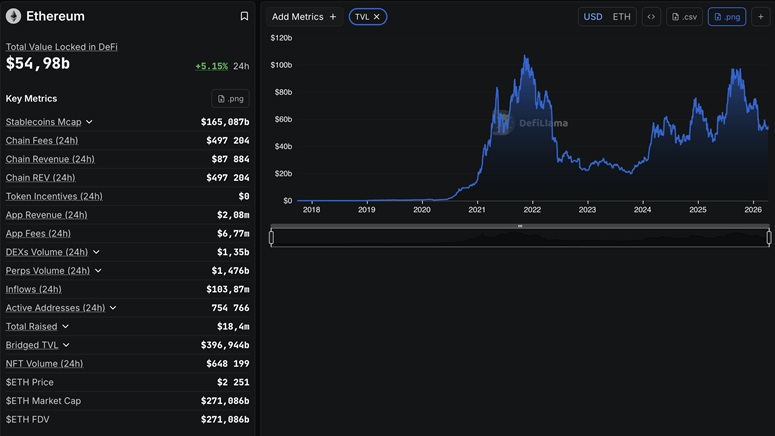Click the Ethereum logo icon
This screenshot has height=436, width=775.
tap(13, 16)
